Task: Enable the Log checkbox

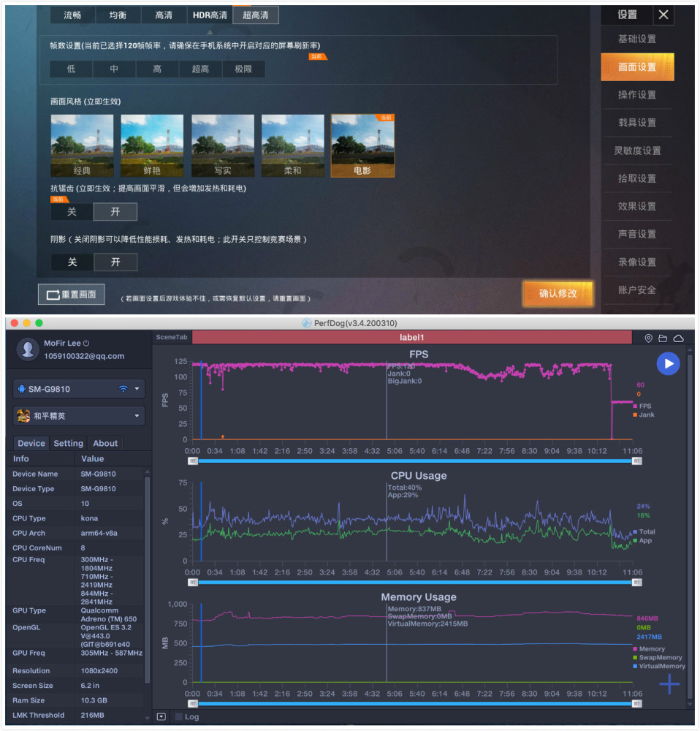Action: point(178,716)
